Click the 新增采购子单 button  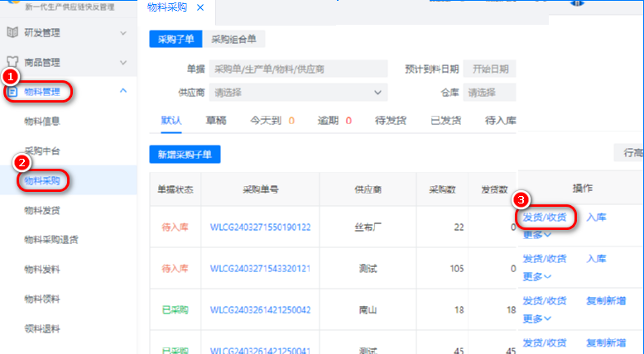click(185, 153)
